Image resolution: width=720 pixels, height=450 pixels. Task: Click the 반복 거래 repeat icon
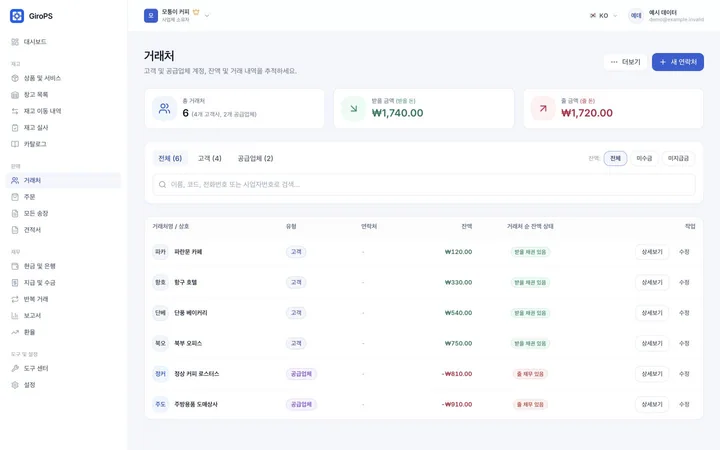click(x=15, y=299)
